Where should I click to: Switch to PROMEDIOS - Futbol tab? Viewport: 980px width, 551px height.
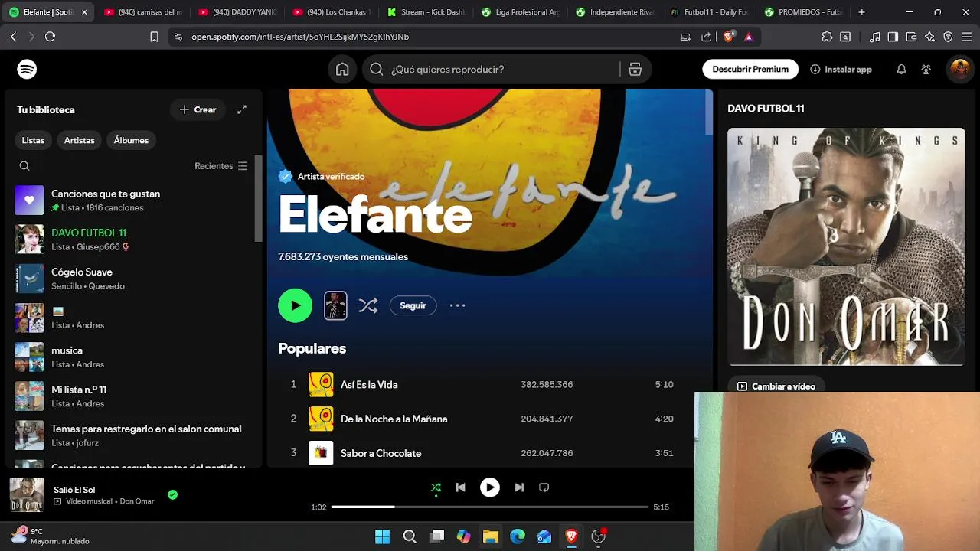804,12
